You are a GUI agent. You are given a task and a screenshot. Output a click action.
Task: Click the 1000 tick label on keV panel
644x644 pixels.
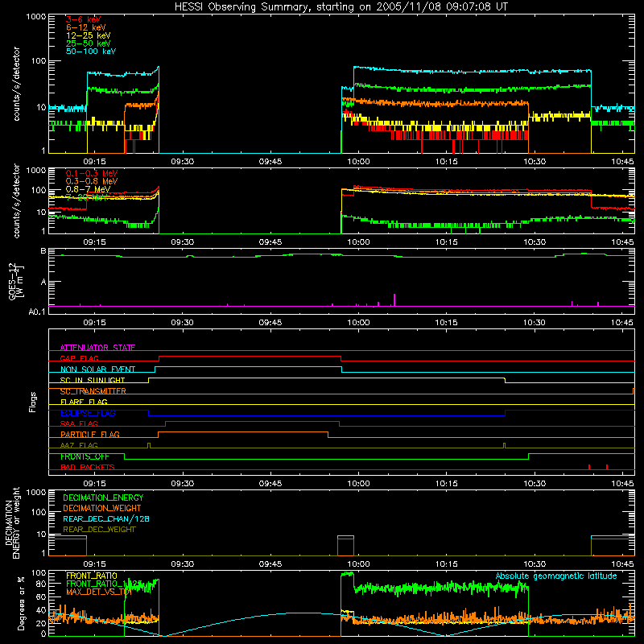[x=36, y=17]
